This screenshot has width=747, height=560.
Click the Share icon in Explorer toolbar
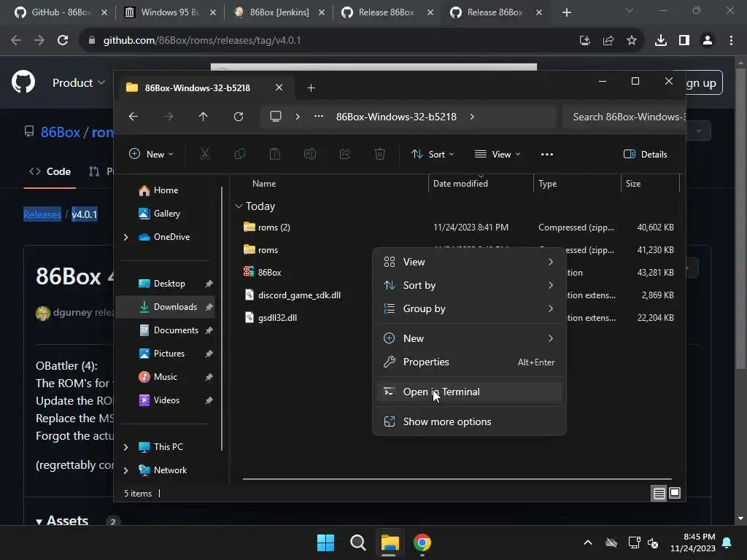(345, 154)
